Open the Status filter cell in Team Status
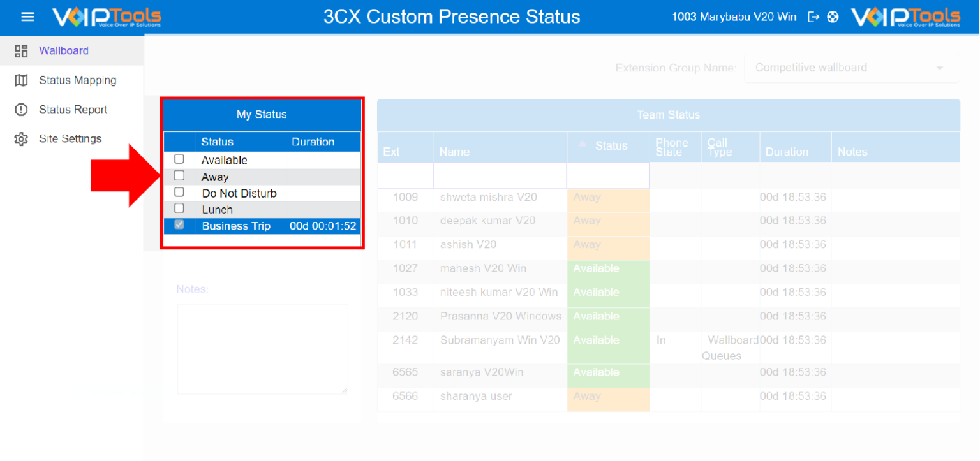This screenshot has height=461, width=980. pyautogui.click(x=607, y=175)
